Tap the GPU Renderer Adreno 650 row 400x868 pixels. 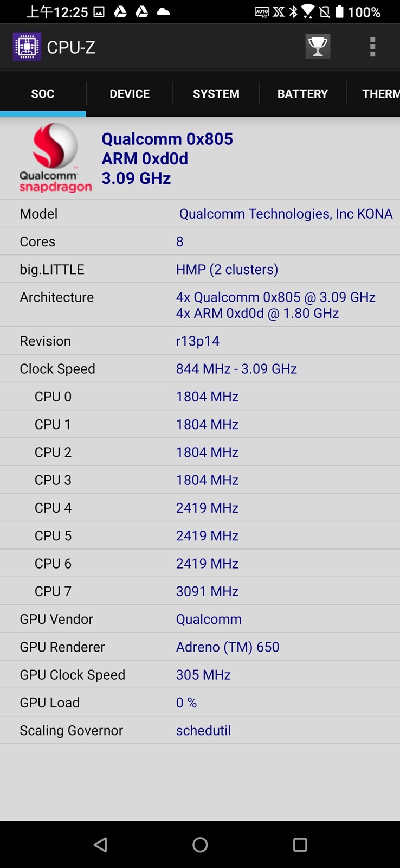[x=200, y=647]
